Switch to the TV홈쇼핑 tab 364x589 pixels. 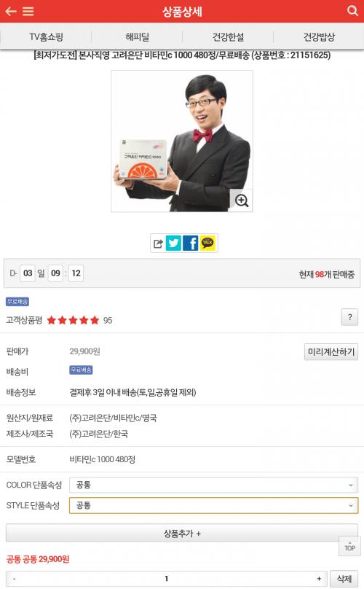coord(46,36)
